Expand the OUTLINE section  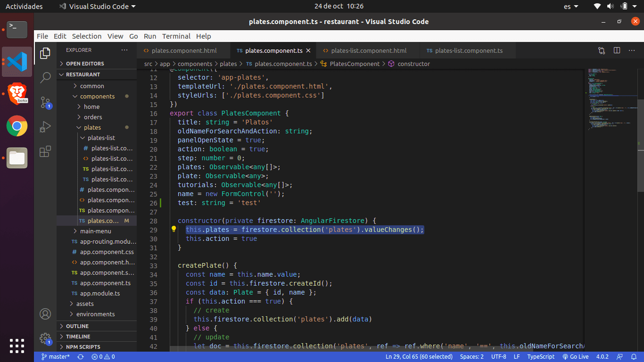click(77, 326)
